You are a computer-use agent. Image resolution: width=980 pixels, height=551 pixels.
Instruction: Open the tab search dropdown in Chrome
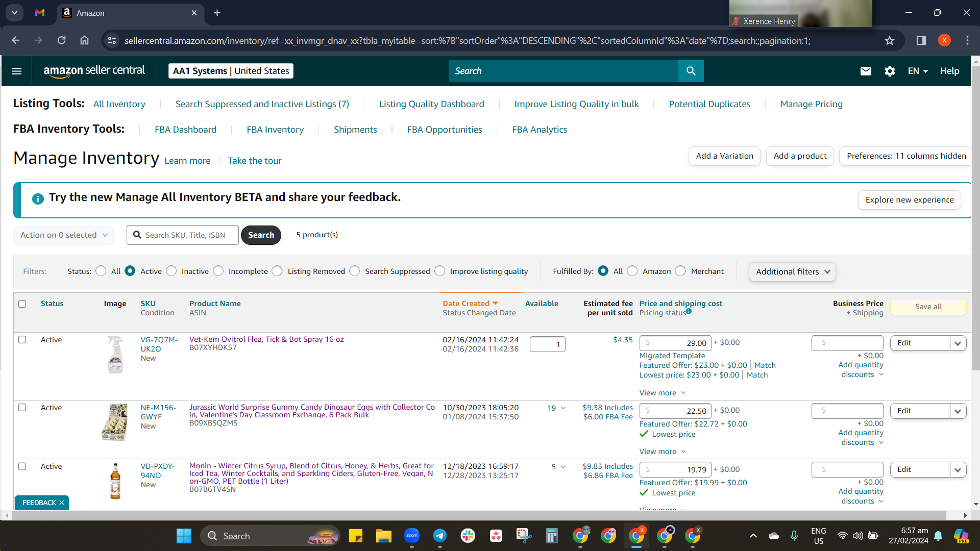pos(14,13)
